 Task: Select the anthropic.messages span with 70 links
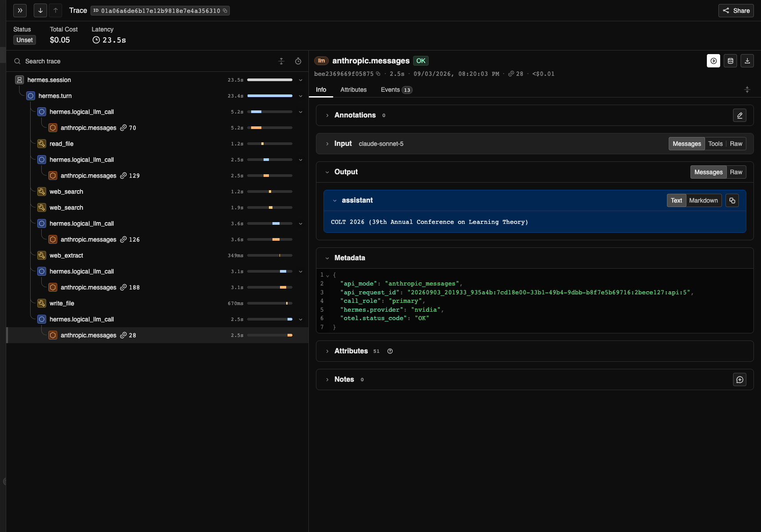(x=158, y=128)
